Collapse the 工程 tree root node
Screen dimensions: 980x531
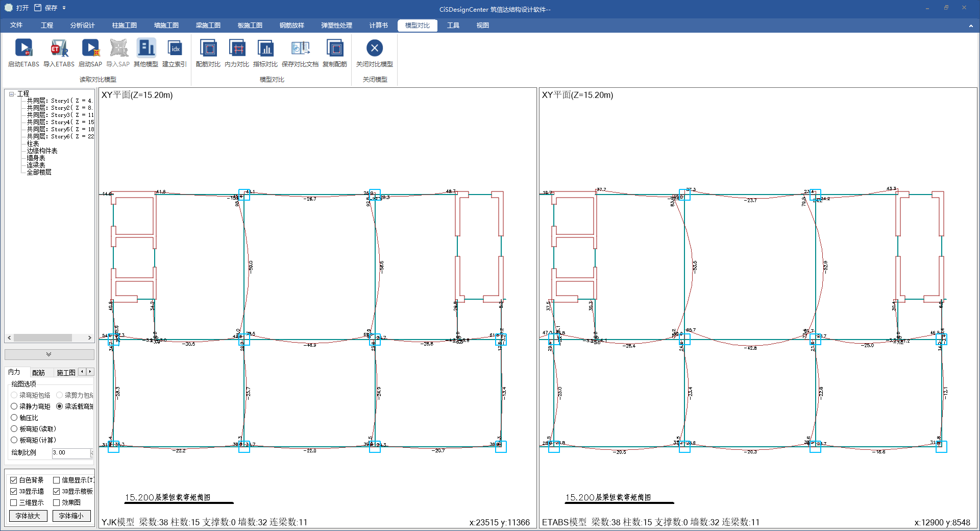point(11,94)
